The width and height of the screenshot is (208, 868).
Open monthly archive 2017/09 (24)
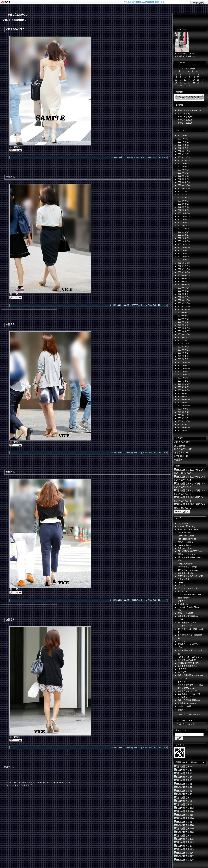(x=184, y=353)
